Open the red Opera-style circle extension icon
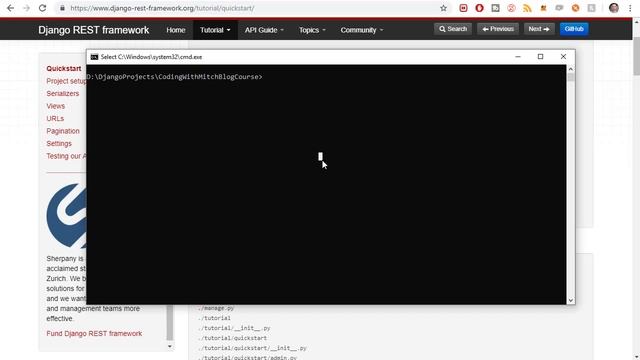640x360 pixels. [x=479, y=8]
